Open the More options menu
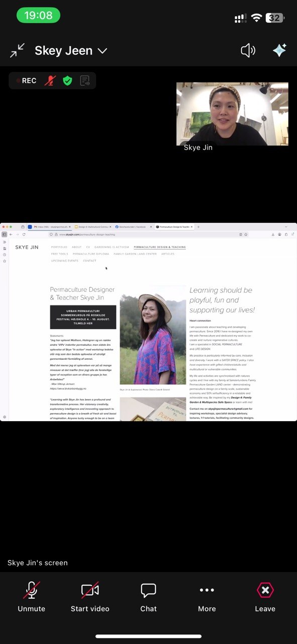This screenshot has width=297, height=644. coord(207,597)
